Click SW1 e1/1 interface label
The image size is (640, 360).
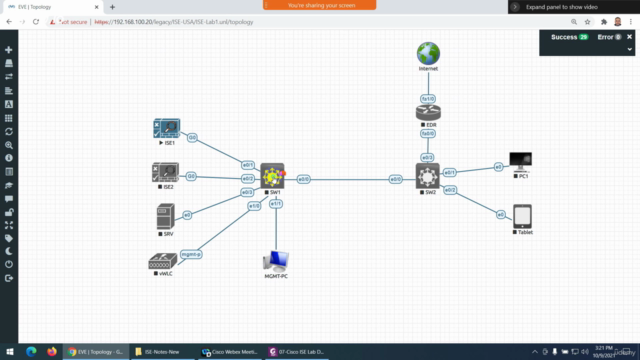point(276,204)
